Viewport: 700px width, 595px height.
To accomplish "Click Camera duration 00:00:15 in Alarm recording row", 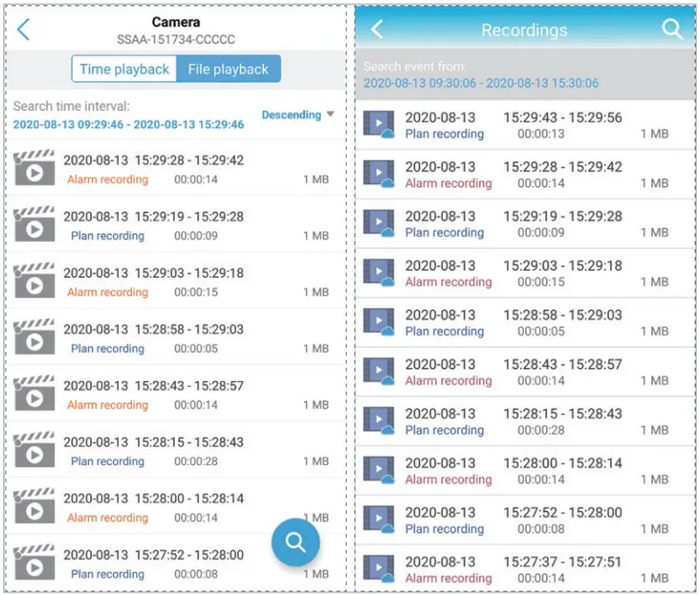I will [x=196, y=292].
